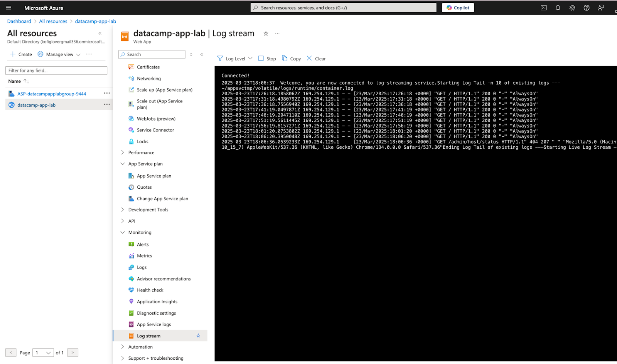The width and height of the screenshot is (617, 364).
Task: Open Alerts under Monitoring
Action: (x=143, y=245)
